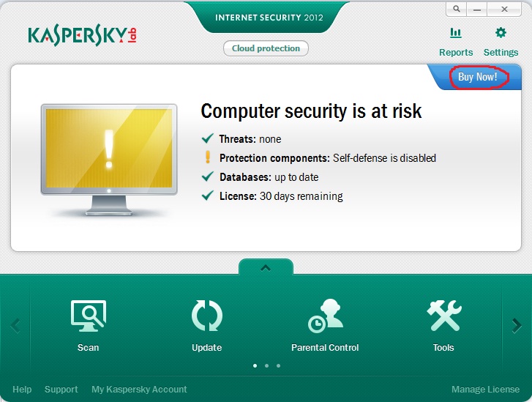This screenshot has width=532, height=402.
Task: Expand panel using the up chevron tab
Action: click(266, 267)
